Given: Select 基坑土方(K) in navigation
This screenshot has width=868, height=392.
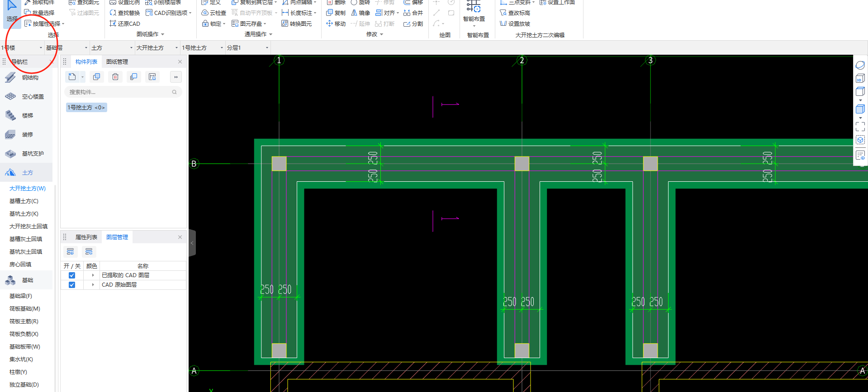Looking at the screenshot, I should (24, 214).
